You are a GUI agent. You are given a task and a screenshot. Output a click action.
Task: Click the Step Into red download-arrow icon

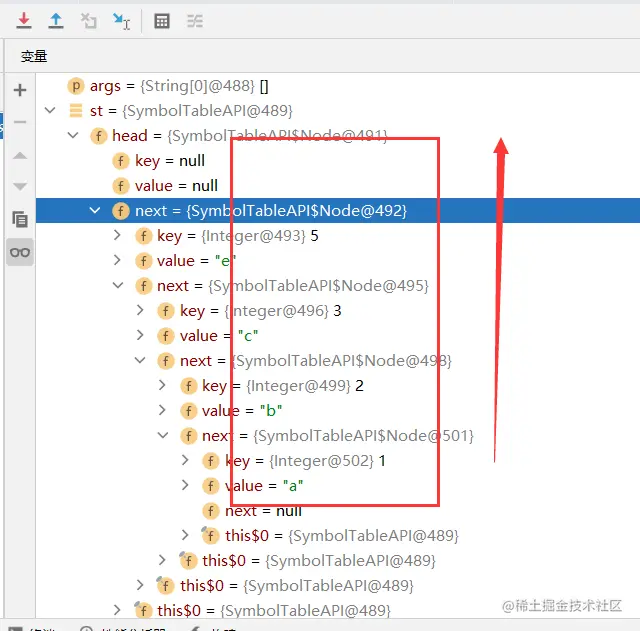click(x=24, y=21)
